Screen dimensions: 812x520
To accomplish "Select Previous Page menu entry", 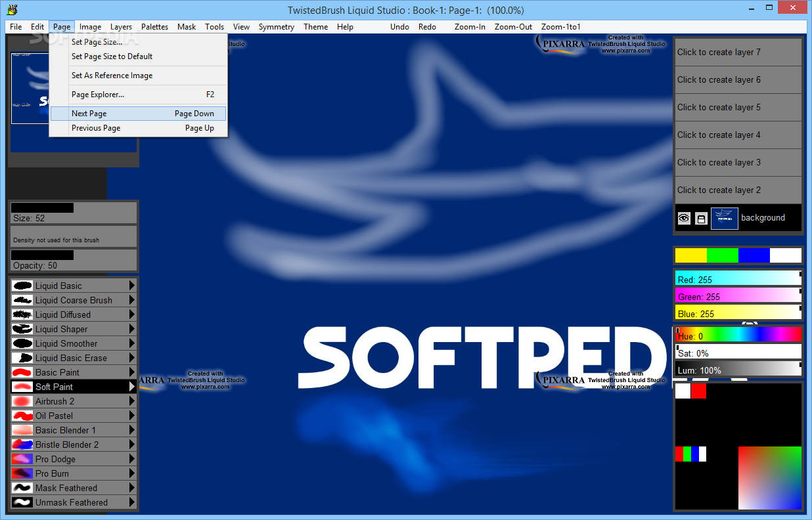I will (138, 128).
